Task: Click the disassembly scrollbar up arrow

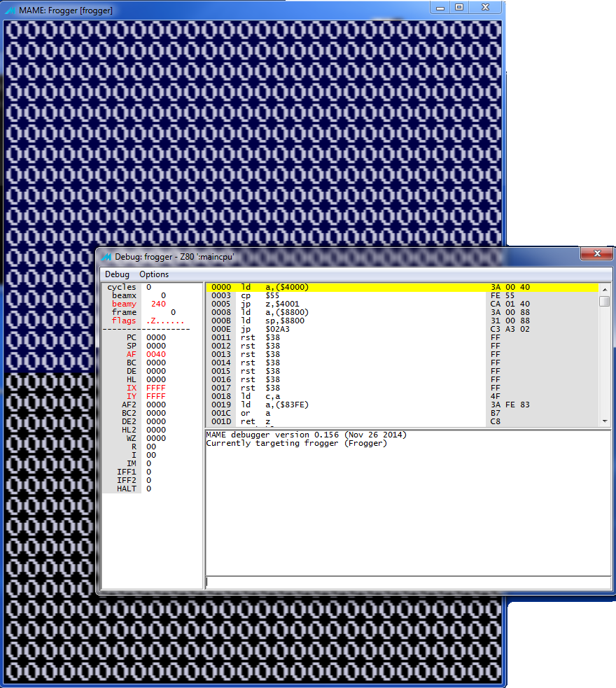Action: (x=605, y=290)
